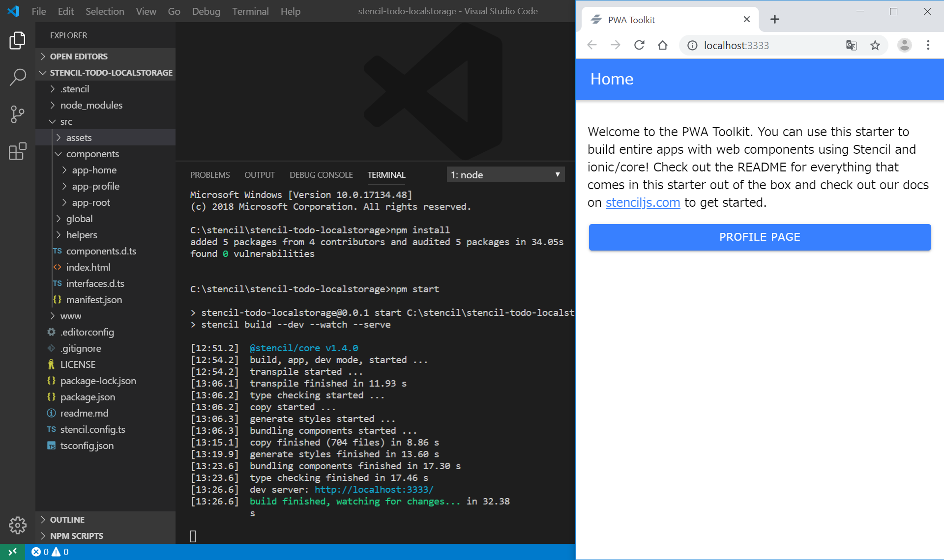View site information icon in address bar

point(692,45)
